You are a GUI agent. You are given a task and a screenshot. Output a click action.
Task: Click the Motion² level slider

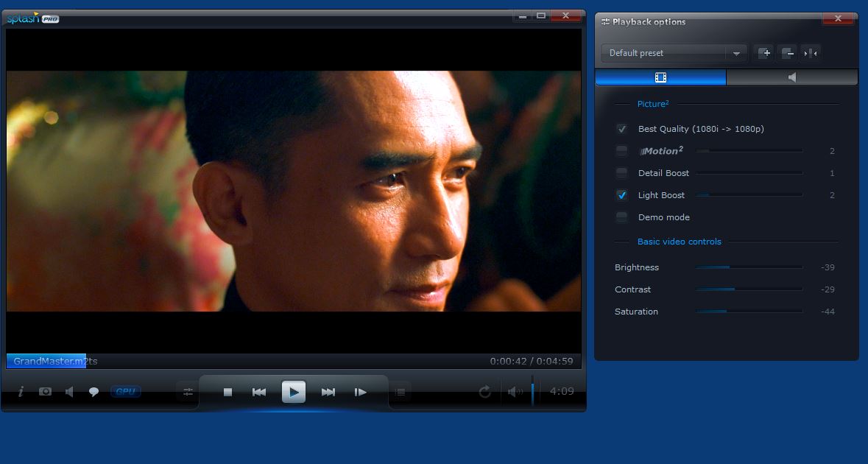click(x=749, y=150)
